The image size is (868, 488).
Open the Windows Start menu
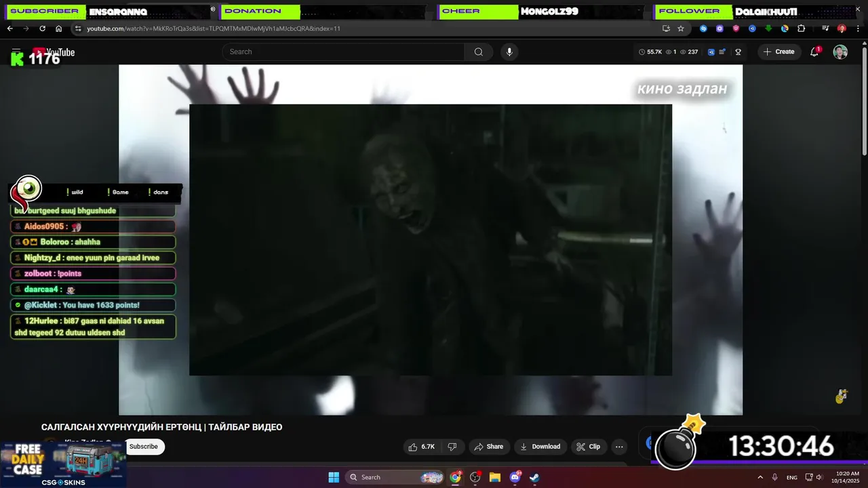coord(334,477)
